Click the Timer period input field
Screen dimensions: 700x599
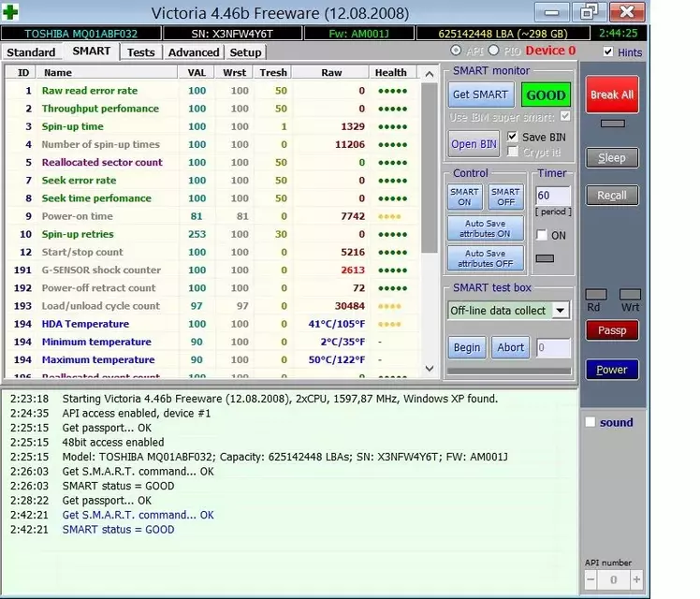coord(553,196)
